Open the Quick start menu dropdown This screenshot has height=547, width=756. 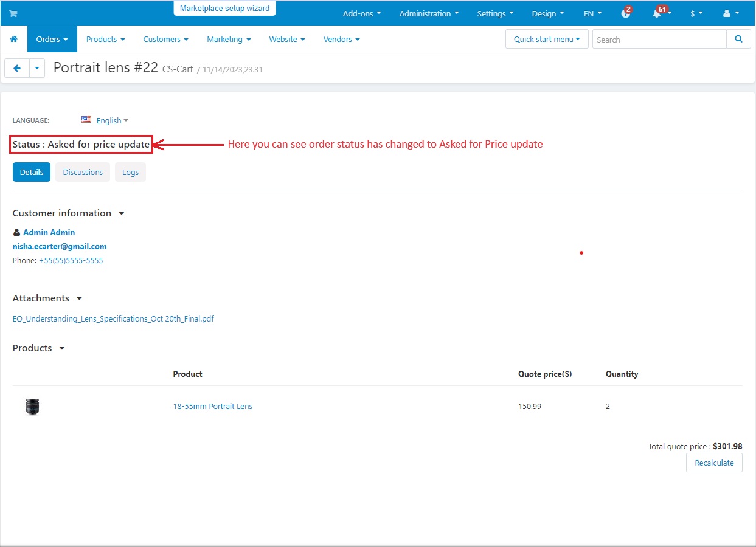(x=547, y=39)
